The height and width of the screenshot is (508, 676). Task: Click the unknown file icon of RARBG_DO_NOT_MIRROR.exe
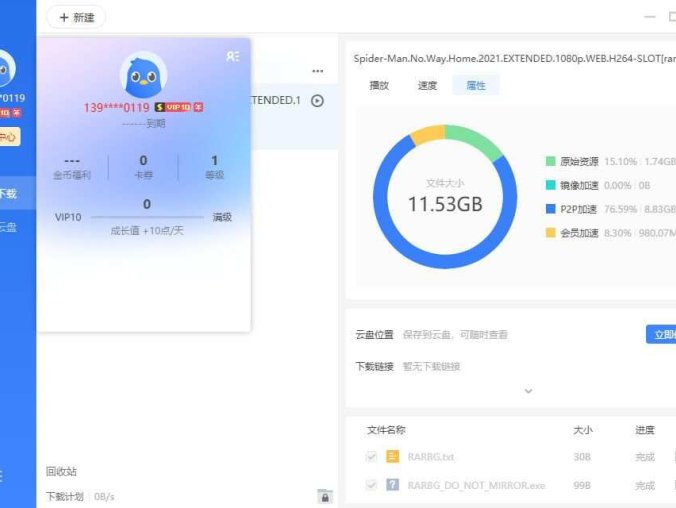(392, 485)
